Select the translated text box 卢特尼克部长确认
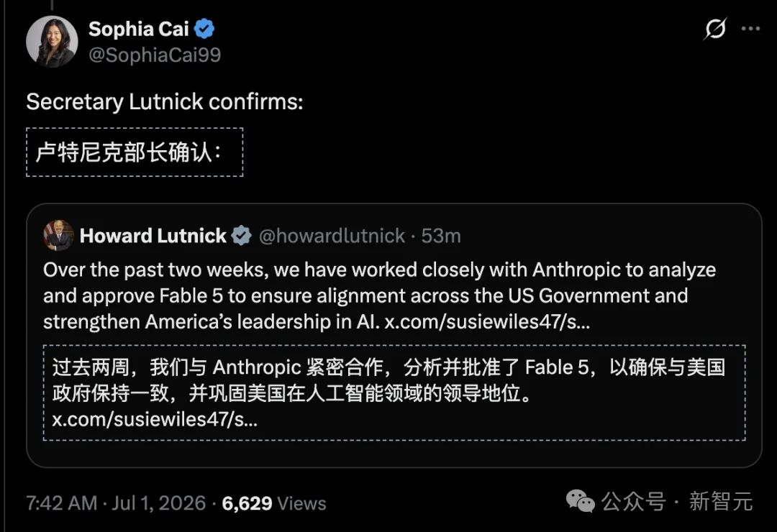 click(x=135, y=152)
